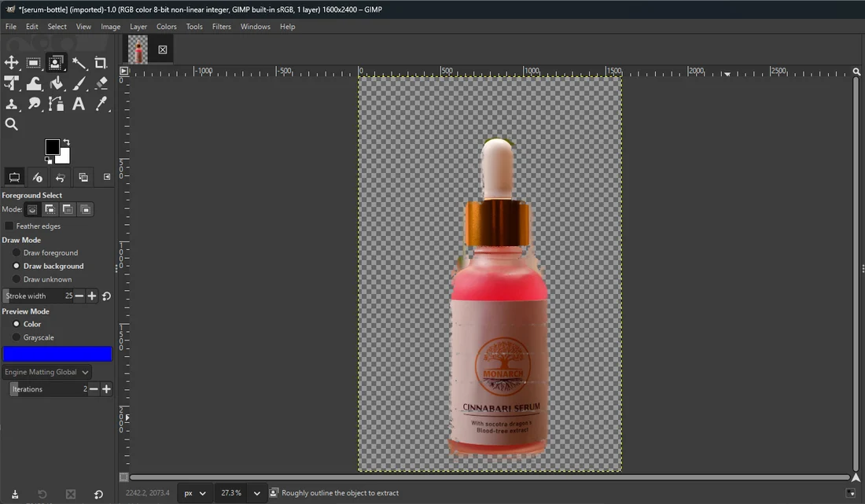Select the Warp Transform tool
This screenshot has width=865, height=504.
(33, 83)
